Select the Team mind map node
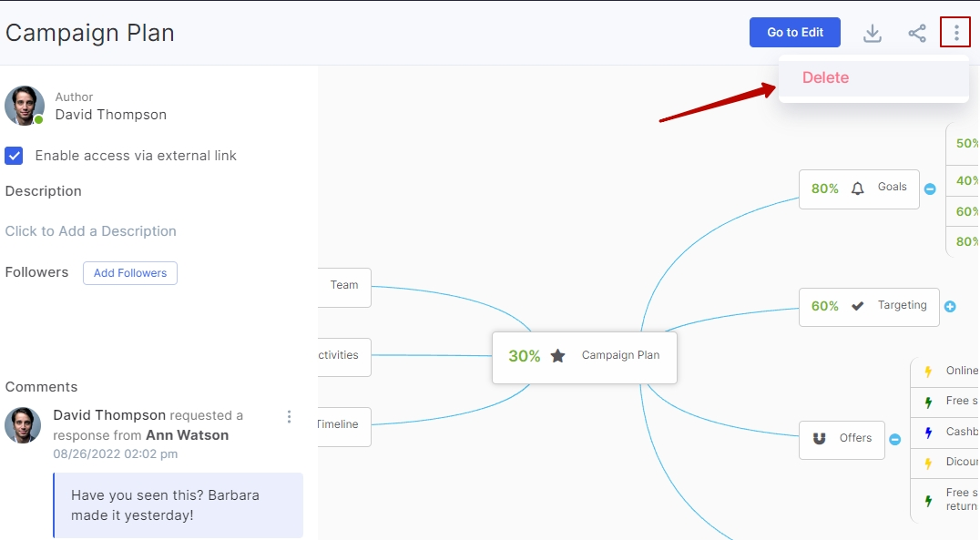This screenshot has height=540, width=980. (x=344, y=286)
